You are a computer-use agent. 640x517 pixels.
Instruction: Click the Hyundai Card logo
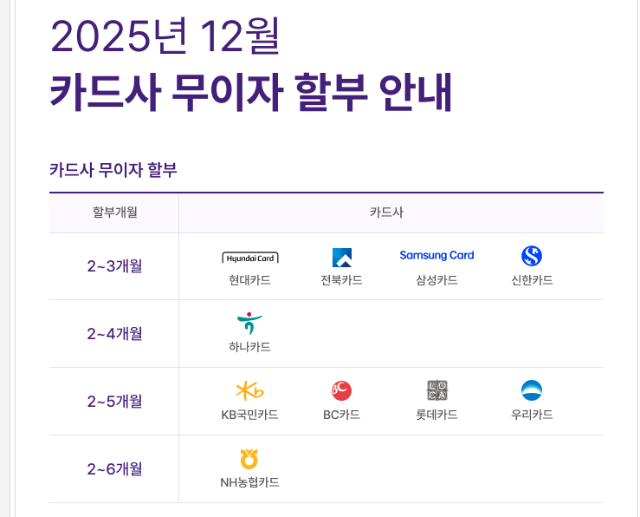point(250,258)
